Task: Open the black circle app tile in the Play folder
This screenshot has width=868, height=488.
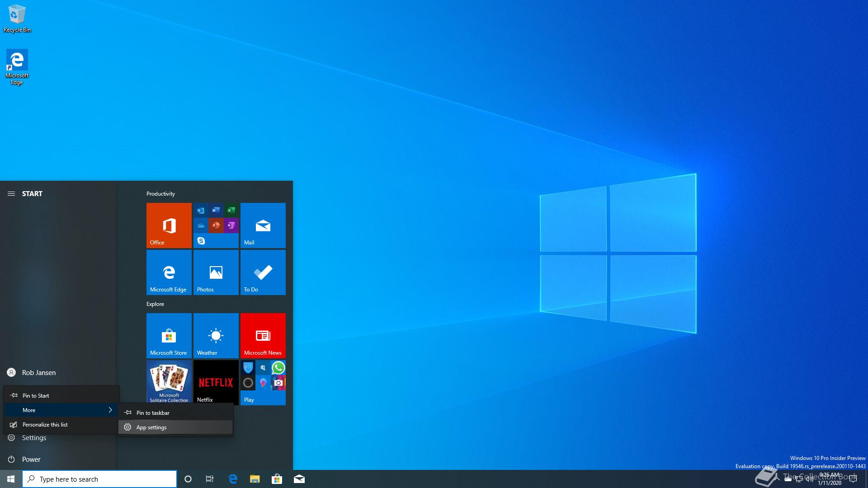Action: 248,383
